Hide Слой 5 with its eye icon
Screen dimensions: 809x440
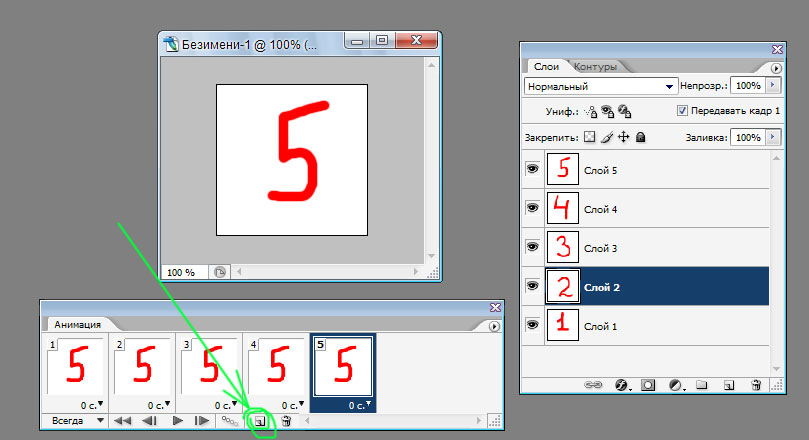click(x=532, y=169)
